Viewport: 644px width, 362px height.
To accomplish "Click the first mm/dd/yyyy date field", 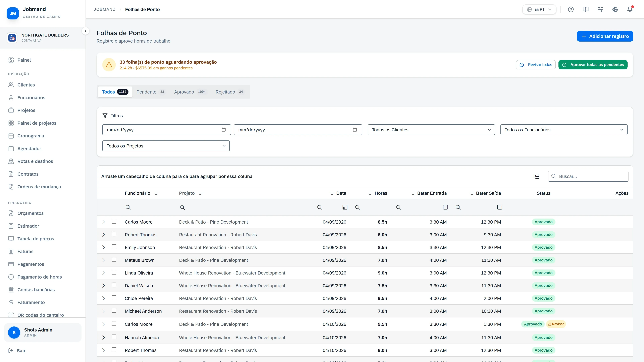I will 167,130.
